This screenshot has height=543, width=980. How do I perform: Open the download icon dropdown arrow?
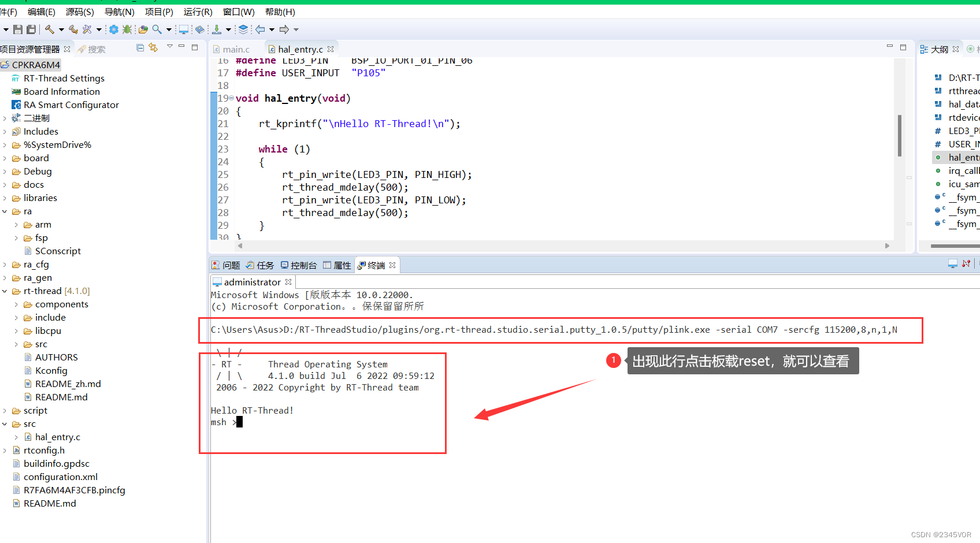(x=228, y=29)
